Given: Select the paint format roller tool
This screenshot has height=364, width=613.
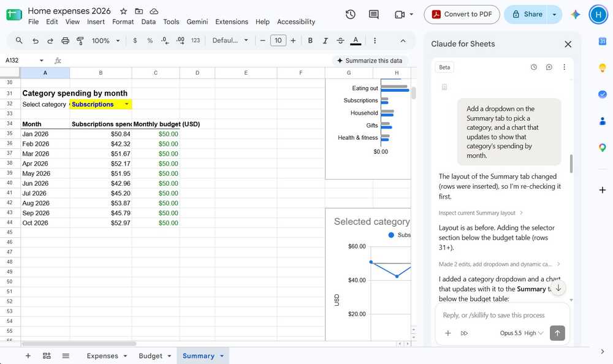Looking at the screenshot, I should pyautogui.click(x=80, y=40).
